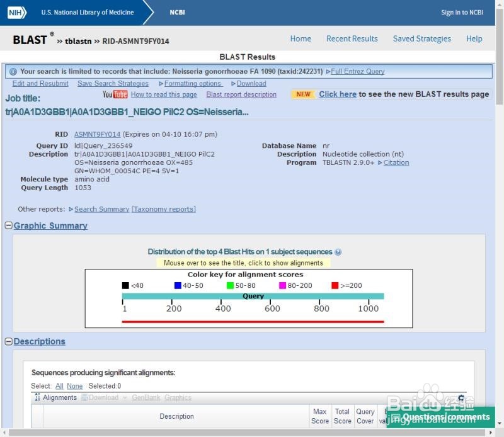Collapse the Graphic Summary section

[x=9, y=225]
